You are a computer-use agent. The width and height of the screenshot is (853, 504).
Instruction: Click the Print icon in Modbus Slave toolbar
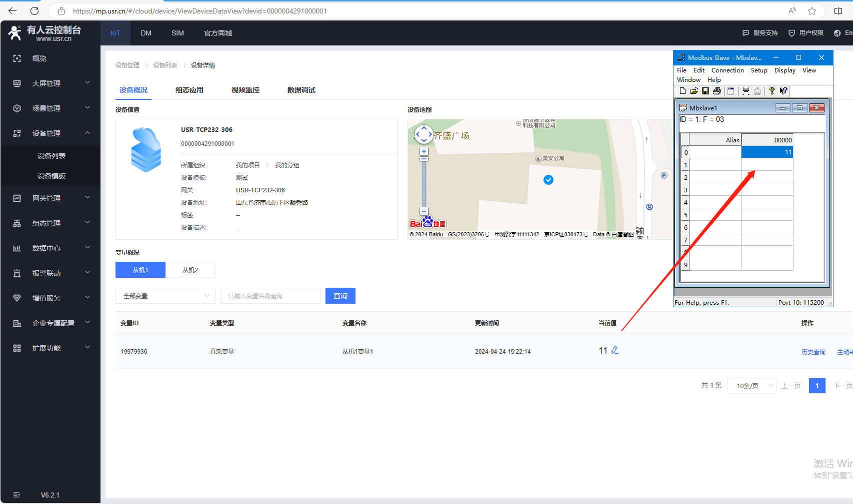pyautogui.click(x=716, y=91)
